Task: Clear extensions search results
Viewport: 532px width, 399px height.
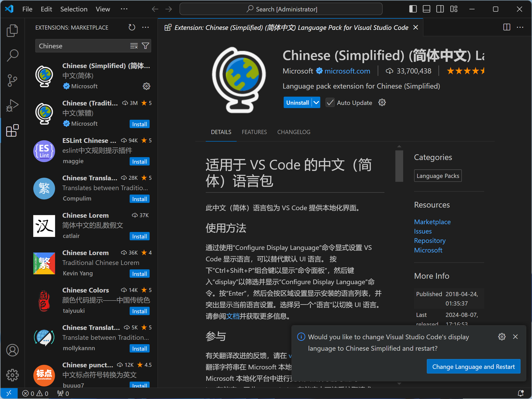Action: point(134,46)
